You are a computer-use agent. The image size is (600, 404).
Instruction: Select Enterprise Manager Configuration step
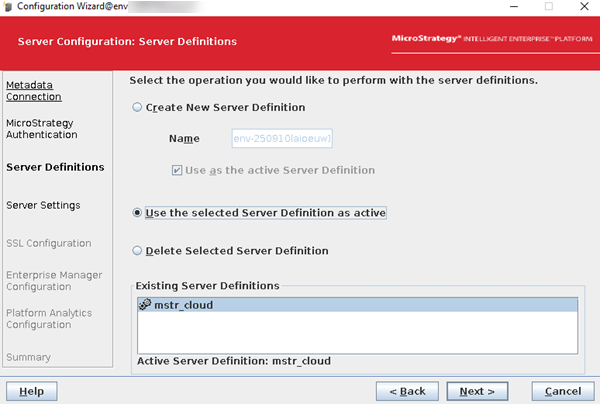point(54,280)
